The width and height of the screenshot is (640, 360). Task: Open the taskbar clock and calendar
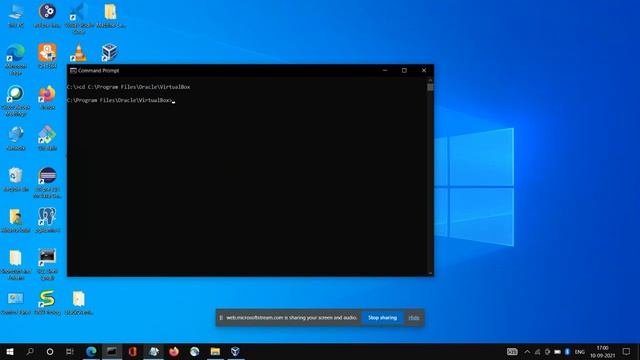click(602, 352)
